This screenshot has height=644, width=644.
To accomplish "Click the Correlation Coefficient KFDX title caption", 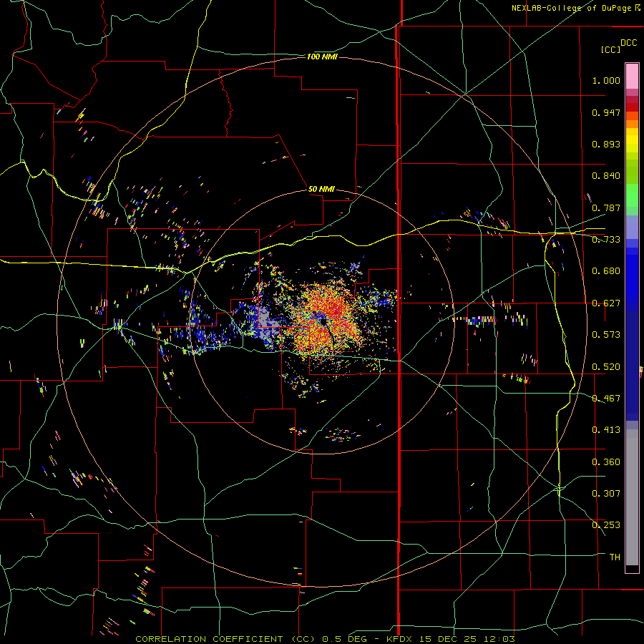I will 325,639.
